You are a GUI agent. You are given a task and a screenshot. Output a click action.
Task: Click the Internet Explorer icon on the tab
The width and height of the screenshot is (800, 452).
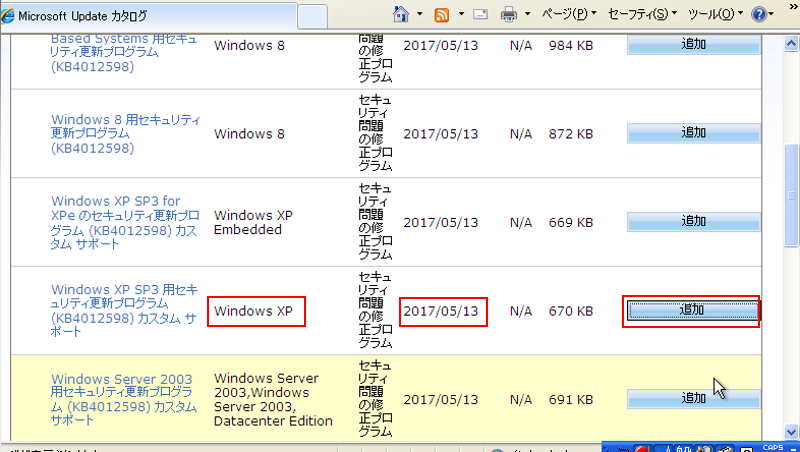(x=8, y=16)
